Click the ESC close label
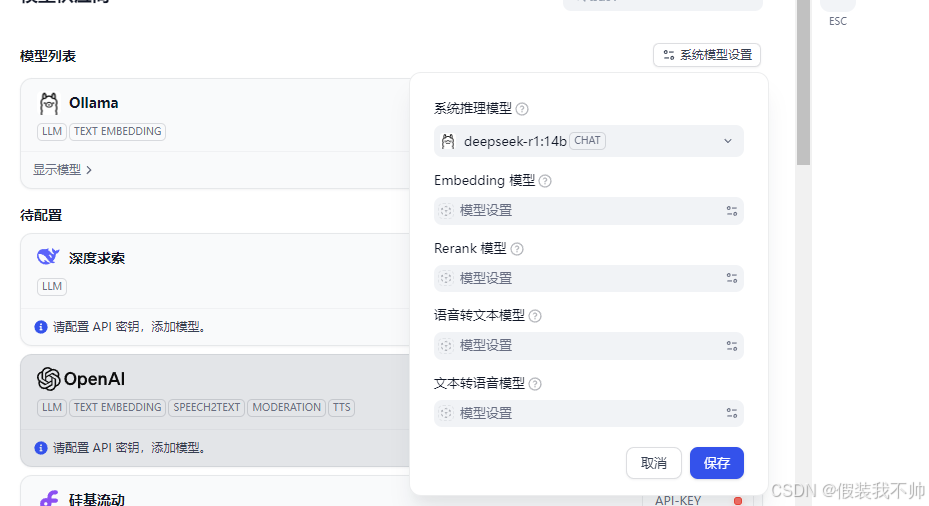Screen dimensions: 929x506 [838, 21]
